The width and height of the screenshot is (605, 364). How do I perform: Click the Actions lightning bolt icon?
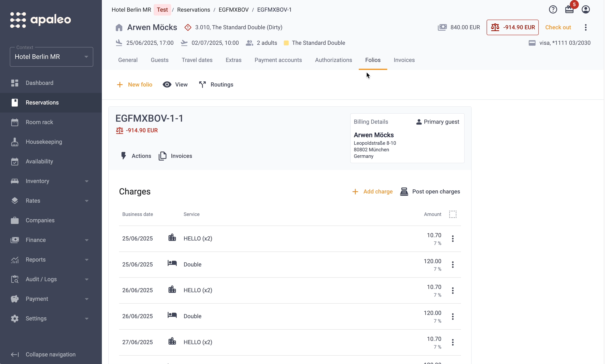coord(123,156)
